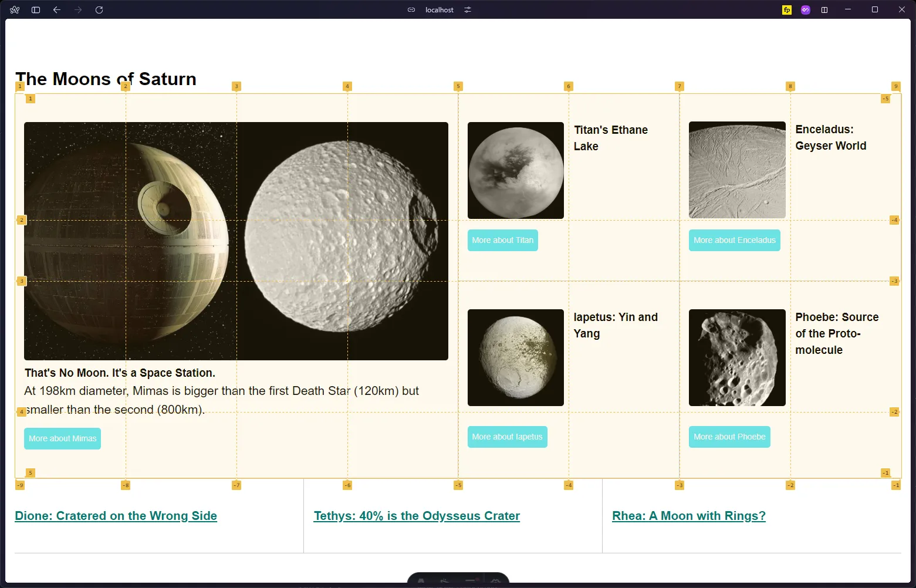The image size is (916, 588).
Task: Open site controls sliders icon
Action: click(468, 10)
